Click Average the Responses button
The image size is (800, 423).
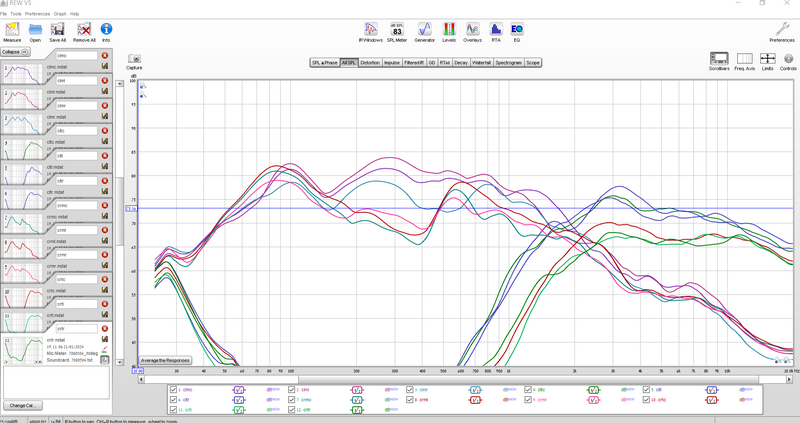point(165,360)
